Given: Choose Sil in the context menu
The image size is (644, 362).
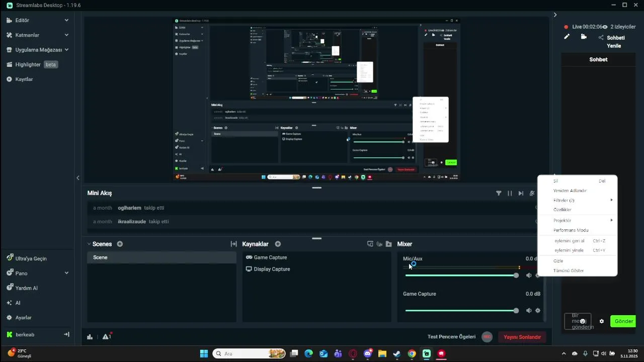Looking at the screenshot, I should (x=578, y=181).
